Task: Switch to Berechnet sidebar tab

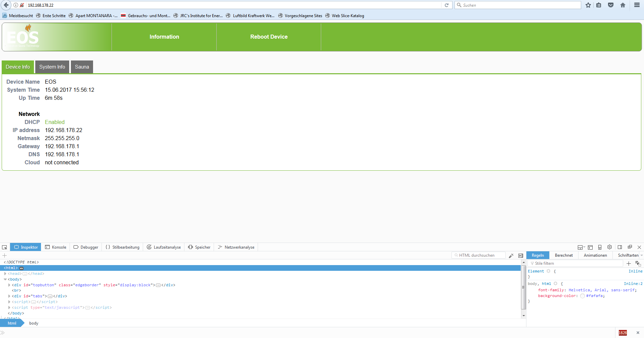Action: 564,255
